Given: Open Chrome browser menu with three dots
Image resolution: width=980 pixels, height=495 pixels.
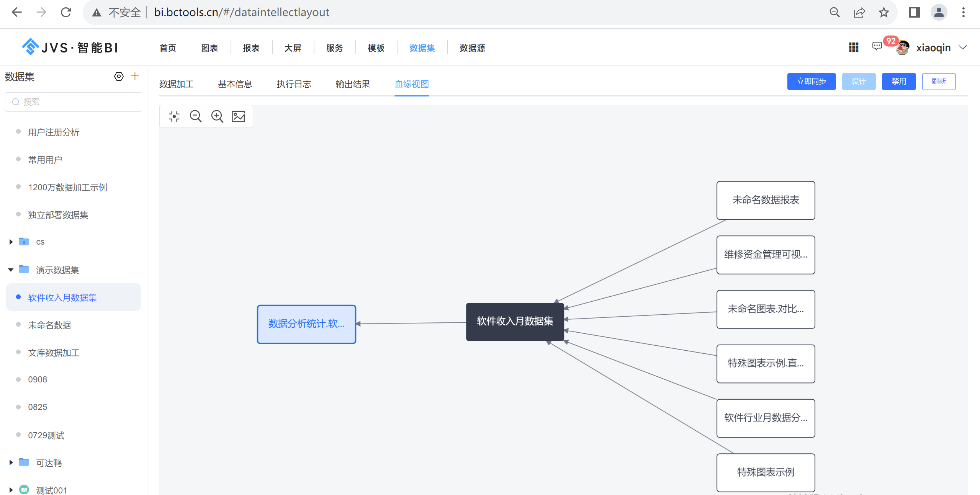Looking at the screenshot, I should (963, 12).
